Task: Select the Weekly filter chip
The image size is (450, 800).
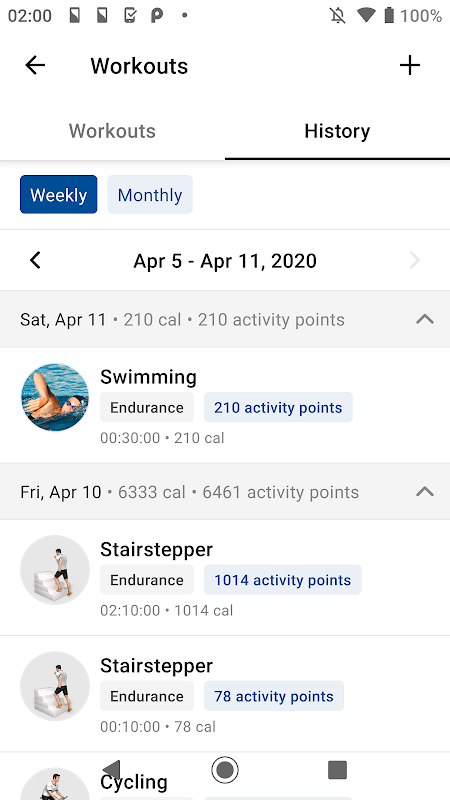Action: [x=59, y=194]
